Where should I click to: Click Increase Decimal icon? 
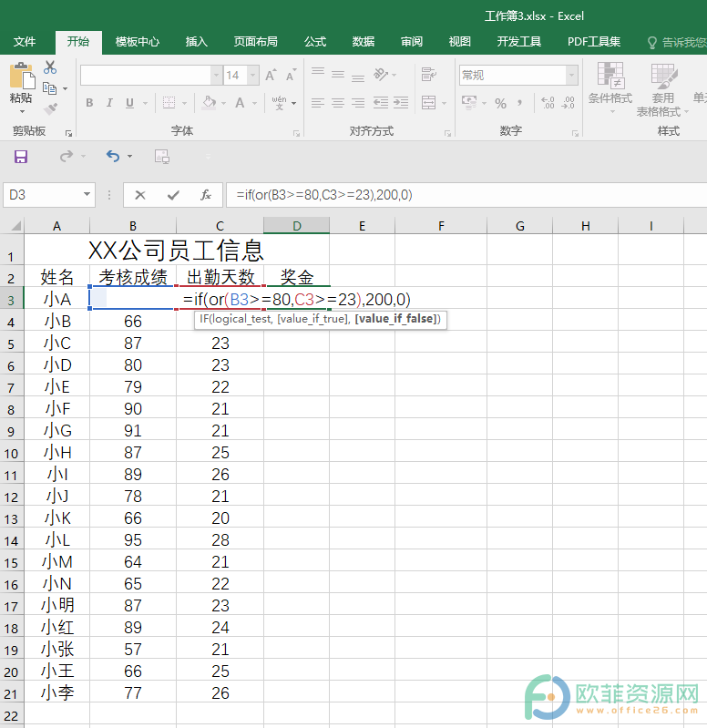548,103
